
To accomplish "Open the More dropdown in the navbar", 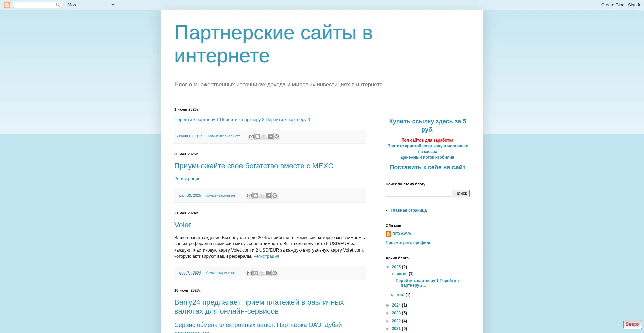I will 91,5.
